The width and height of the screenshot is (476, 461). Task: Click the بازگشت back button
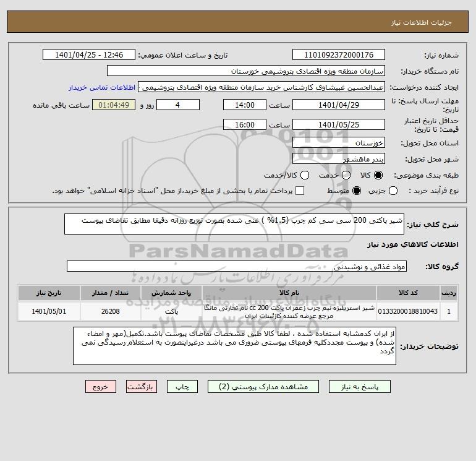pos(142,387)
